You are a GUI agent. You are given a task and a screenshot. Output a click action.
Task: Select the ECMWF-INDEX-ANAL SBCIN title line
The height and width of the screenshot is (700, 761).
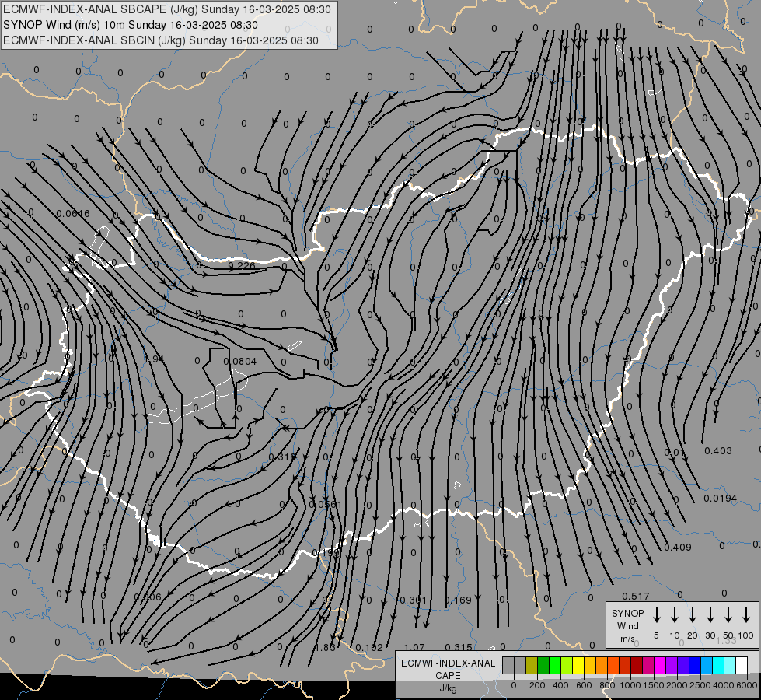pyautogui.click(x=161, y=40)
